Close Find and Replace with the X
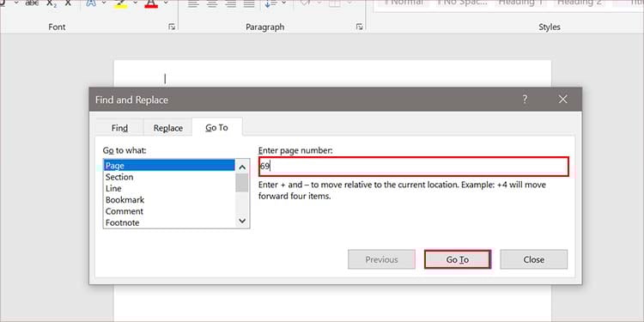 (562, 100)
